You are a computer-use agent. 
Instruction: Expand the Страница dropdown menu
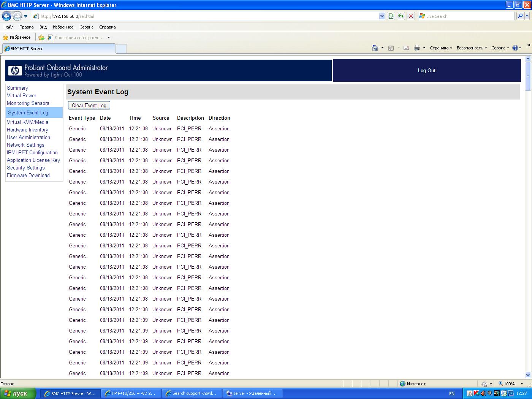(441, 48)
